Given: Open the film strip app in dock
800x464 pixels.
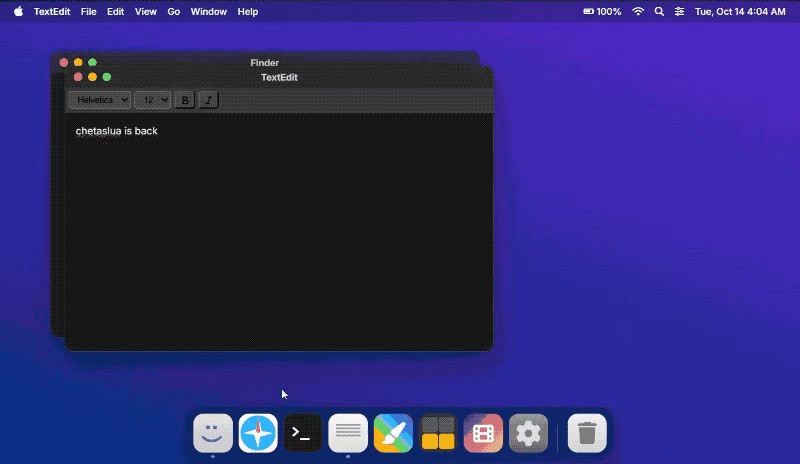Looking at the screenshot, I should tap(483, 433).
